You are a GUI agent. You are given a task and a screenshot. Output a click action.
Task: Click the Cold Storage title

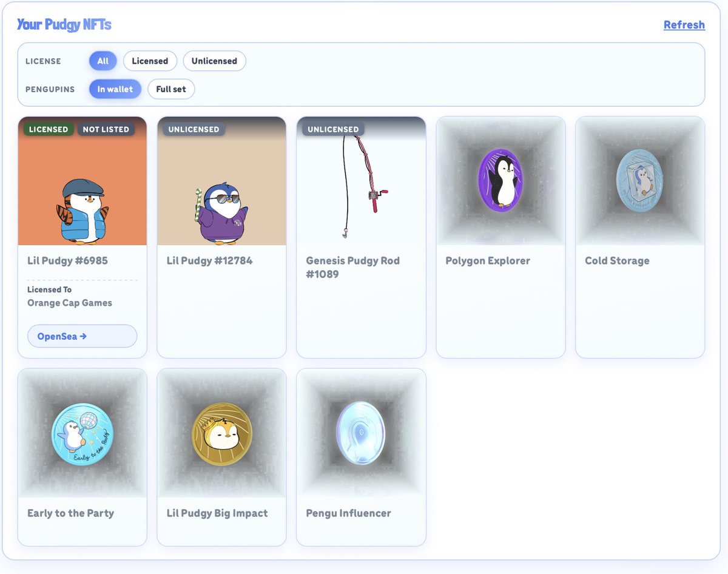click(x=617, y=261)
